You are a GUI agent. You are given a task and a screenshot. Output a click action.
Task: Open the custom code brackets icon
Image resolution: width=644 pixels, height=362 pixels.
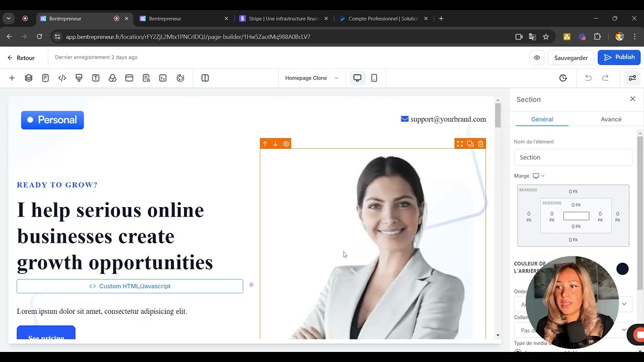62,78
